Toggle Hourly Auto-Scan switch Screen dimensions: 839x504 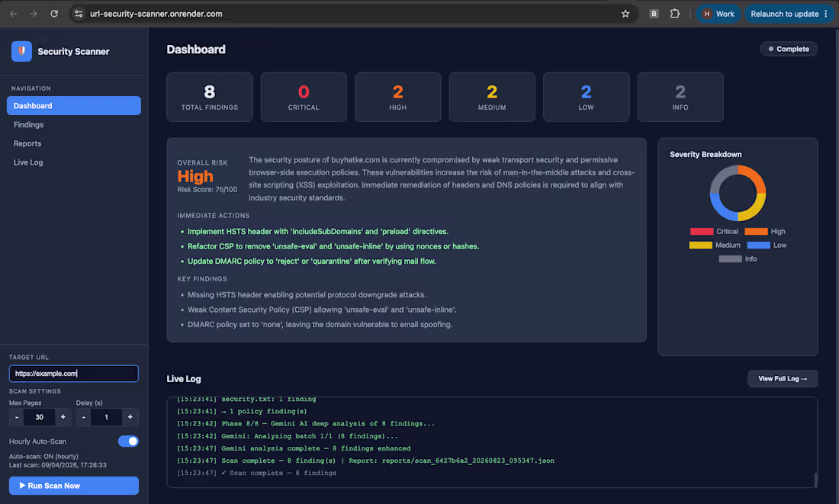coord(128,441)
